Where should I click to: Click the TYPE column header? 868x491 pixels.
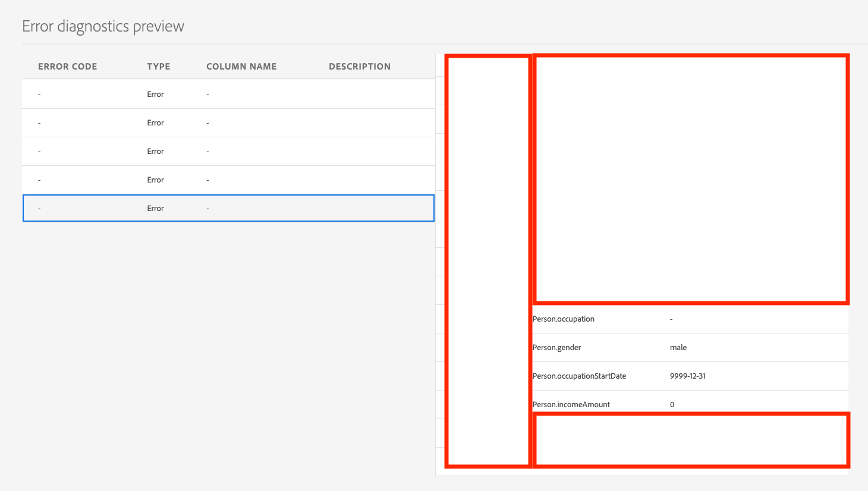click(158, 67)
